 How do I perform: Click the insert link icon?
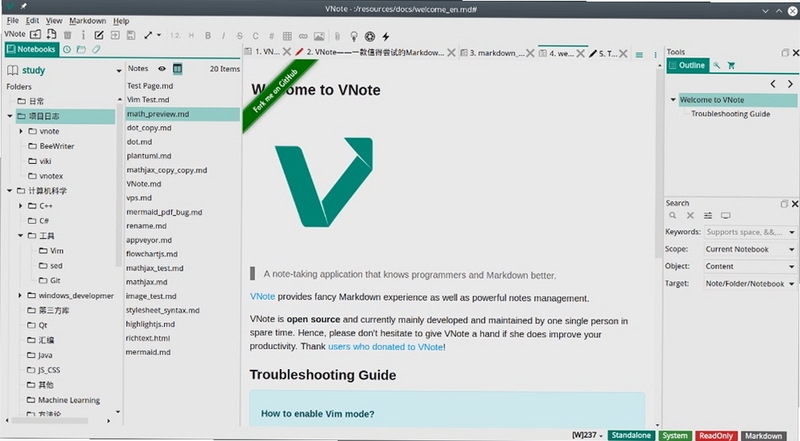[303, 36]
